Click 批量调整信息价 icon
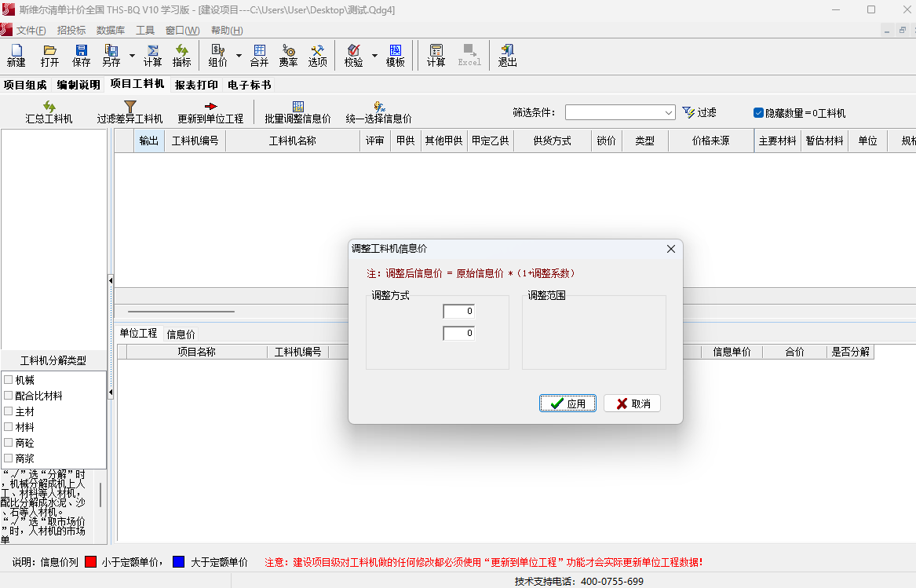Screen dimensions: 916x588 [x=298, y=112]
